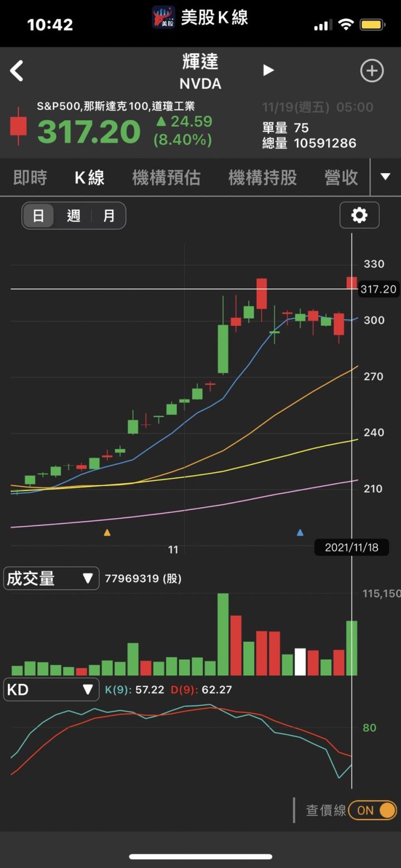Open the 成交量 indicator dropdown
This screenshot has width=401, height=868.
51,578
